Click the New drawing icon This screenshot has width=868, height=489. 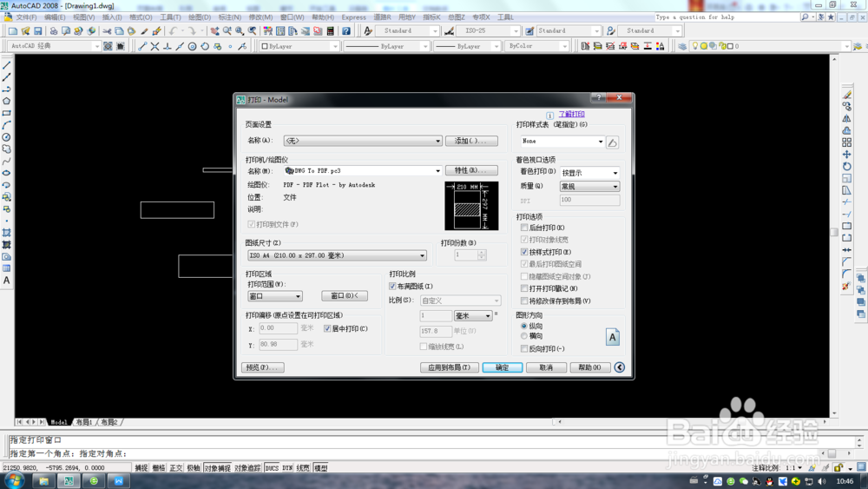coord(13,31)
